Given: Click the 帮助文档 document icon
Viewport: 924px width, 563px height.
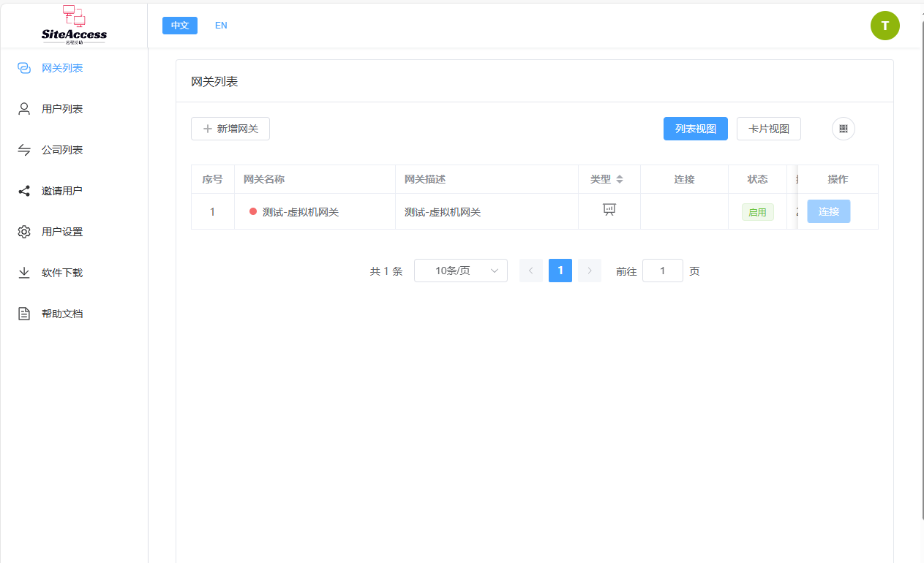Looking at the screenshot, I should pyautogui.click(x=24, y=314).
